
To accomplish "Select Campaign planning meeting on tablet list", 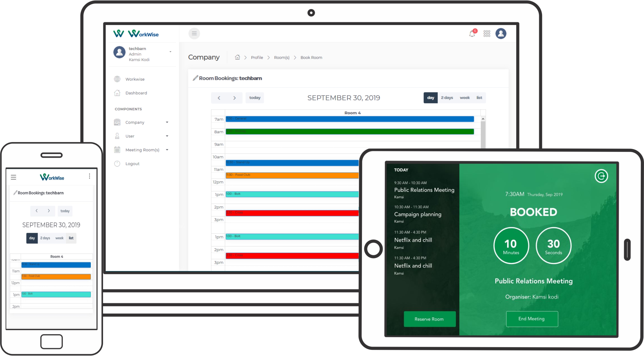I will (x=418, y=214).
